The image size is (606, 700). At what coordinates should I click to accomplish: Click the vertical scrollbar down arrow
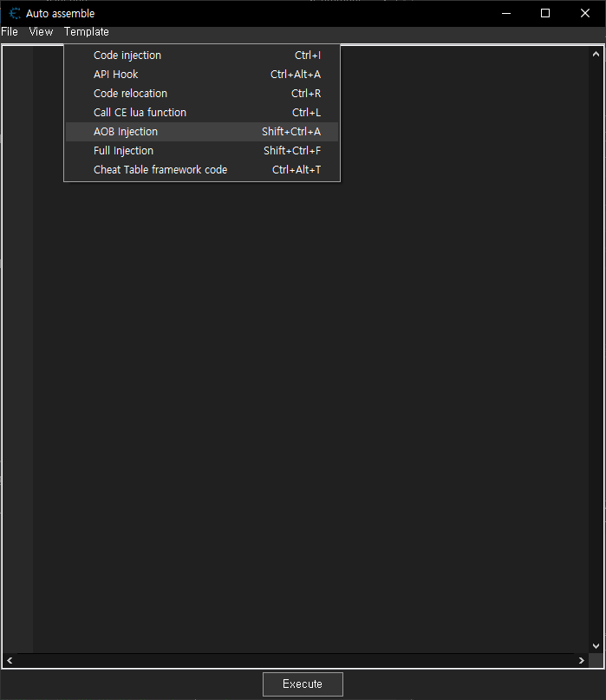[x=596, y=645]
